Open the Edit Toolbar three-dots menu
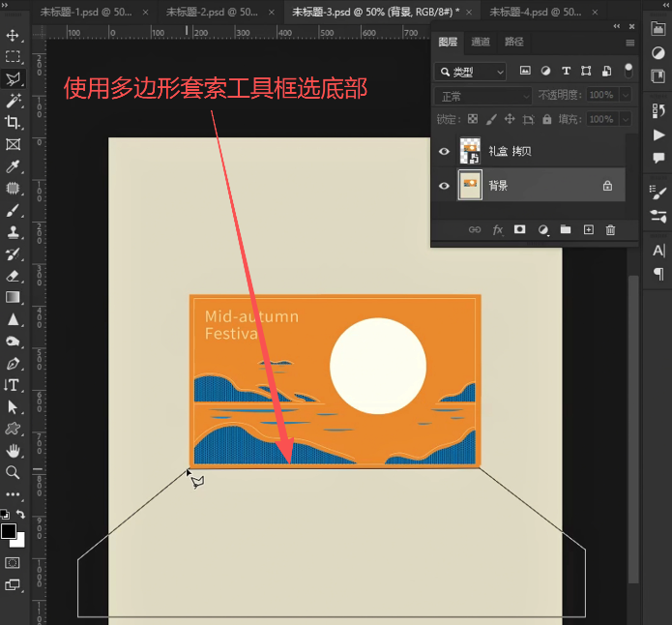The height and width of the screenshot is (625, 672). click(13, 494)
